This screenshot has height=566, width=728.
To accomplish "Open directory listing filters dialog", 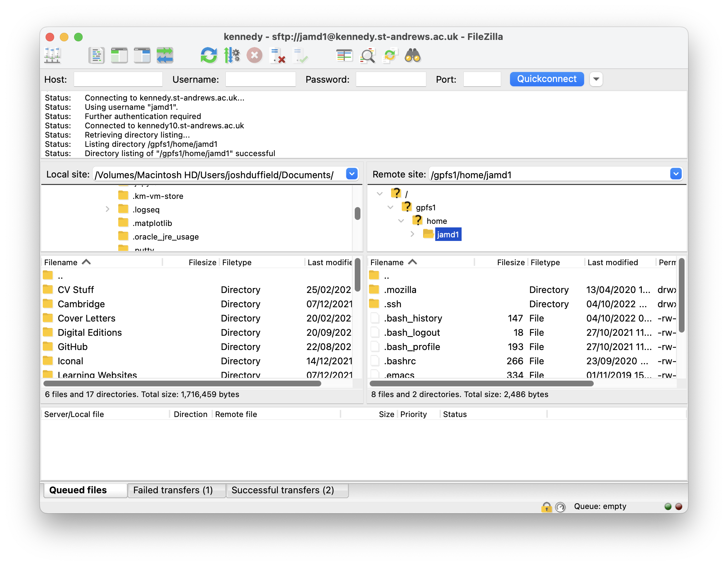I will [344, 56].
